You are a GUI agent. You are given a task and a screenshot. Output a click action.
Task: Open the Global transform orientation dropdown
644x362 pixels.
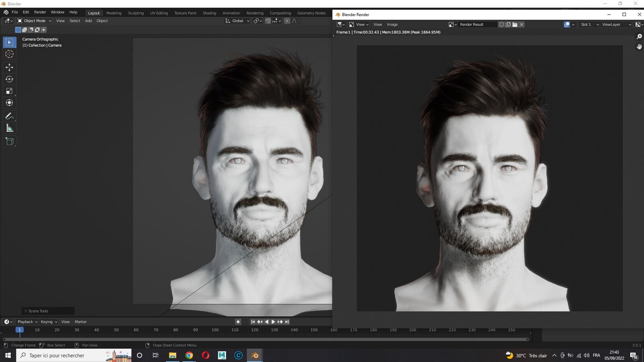point(237,21)
